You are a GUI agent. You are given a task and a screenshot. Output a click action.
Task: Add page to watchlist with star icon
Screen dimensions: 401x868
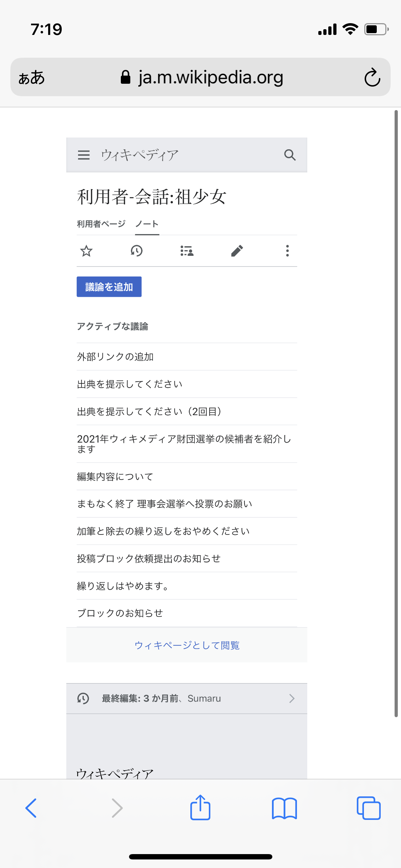tap(86, 251)
